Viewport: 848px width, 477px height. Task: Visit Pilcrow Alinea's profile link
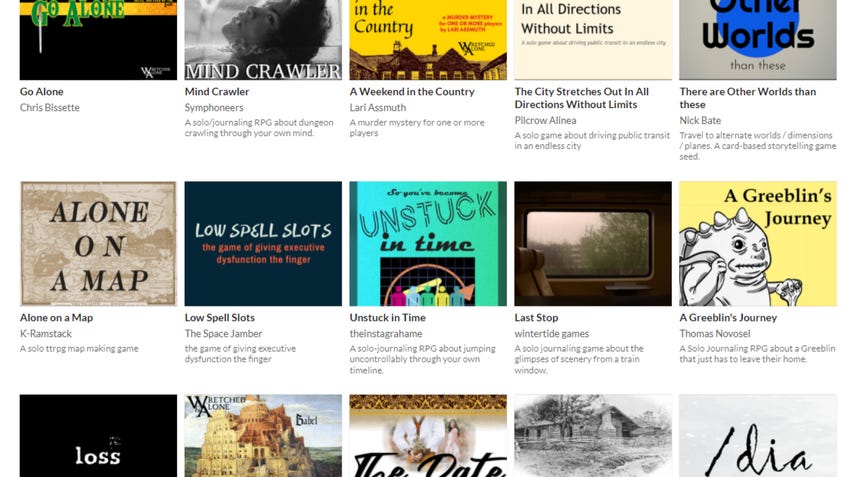tap(545, 121)
